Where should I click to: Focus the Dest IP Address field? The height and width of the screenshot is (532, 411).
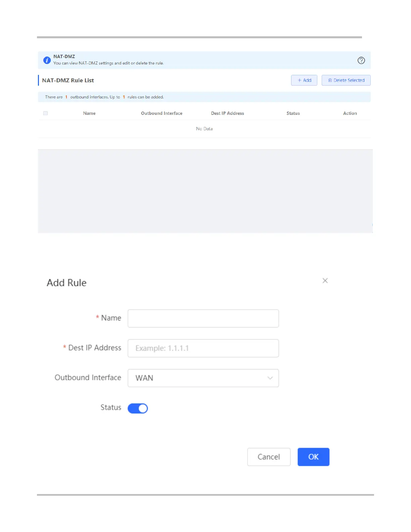pos(203,348)
